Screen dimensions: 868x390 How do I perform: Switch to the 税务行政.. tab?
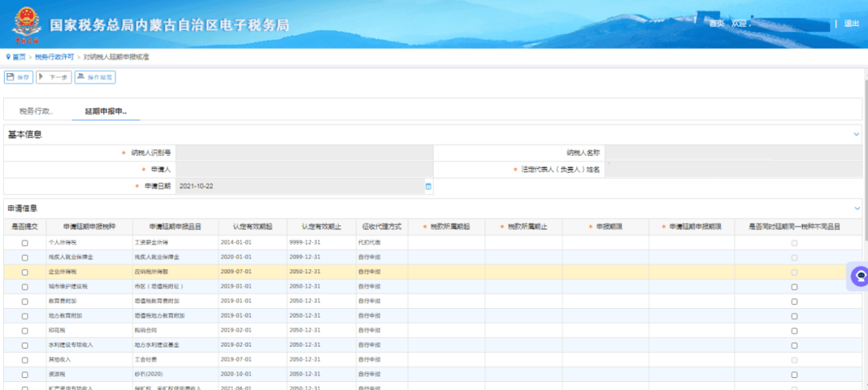tap(36, 111)
